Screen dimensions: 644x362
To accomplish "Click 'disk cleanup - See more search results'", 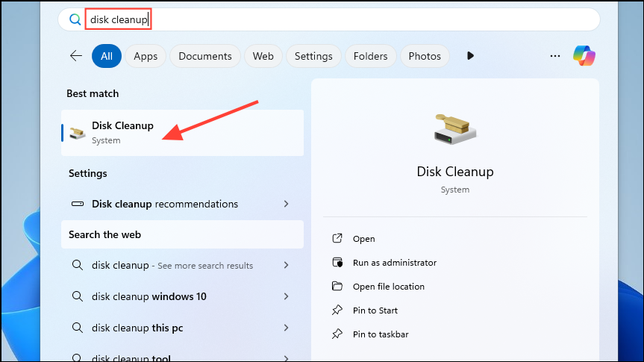I will click(x=182, y=265).
